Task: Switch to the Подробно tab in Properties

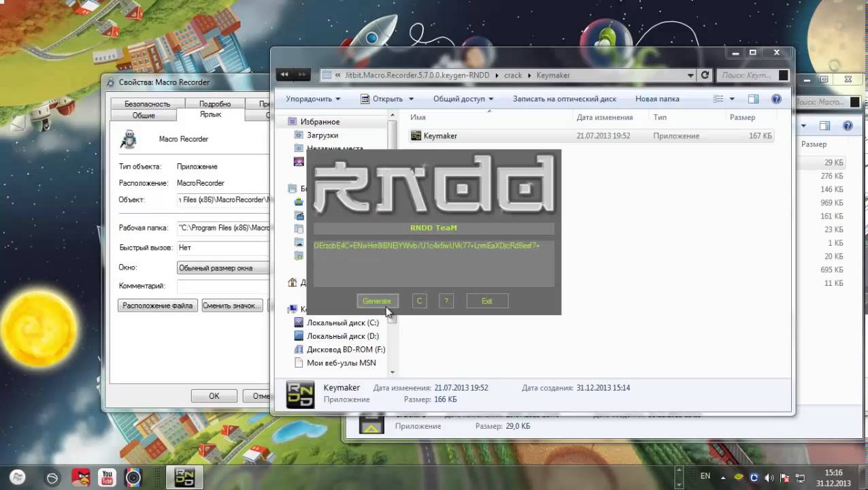Action: [x=215, y=103]
